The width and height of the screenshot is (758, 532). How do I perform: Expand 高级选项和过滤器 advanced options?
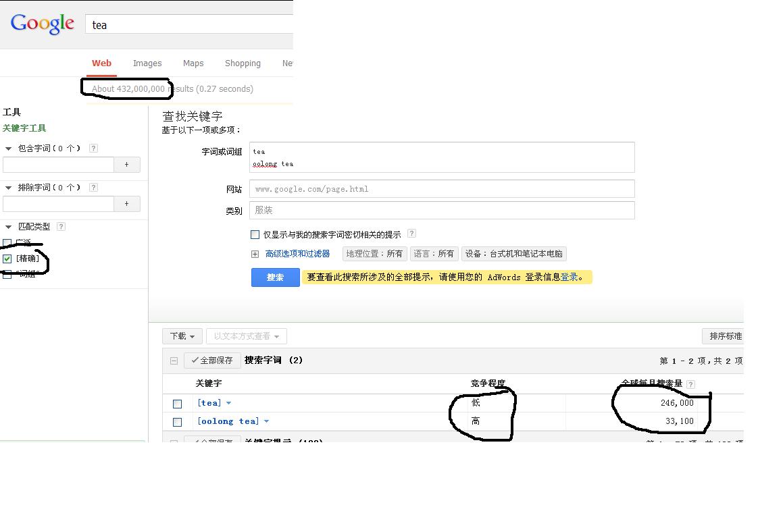tap(255, 255)
